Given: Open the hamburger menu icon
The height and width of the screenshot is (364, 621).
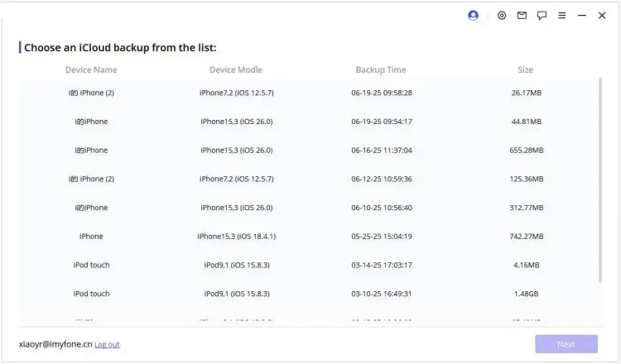Looking at the screenshot, I should [x=562, y=16].
